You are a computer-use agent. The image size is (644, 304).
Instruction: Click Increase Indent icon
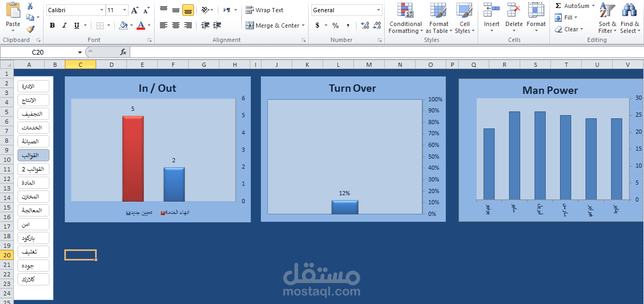coord(217,25)
